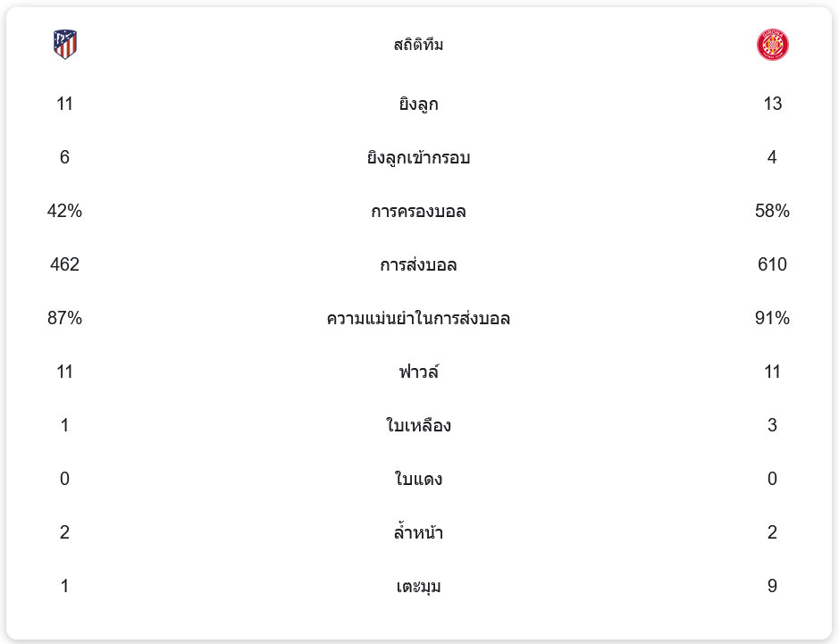The height and width of the screenshot is (644, 839).
Task: Click the away pass accuracy 91%
Action: click(772, 319)
